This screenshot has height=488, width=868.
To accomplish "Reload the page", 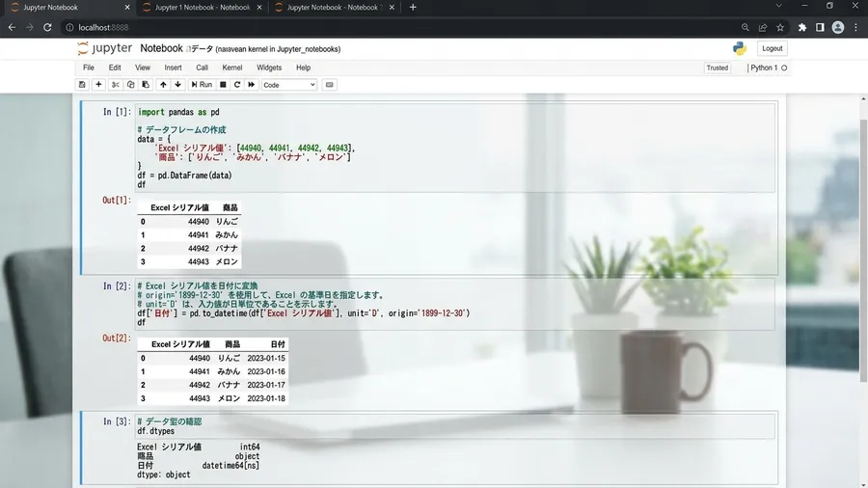I will (47, 27).
